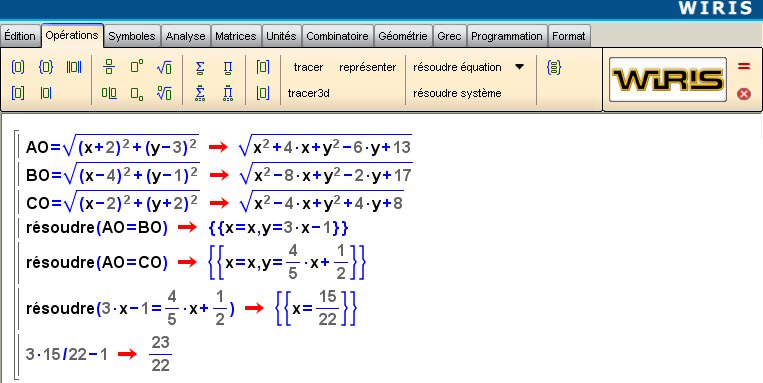Open the Analyse tab
This screenshot has height=383, width=763.
[x=185, y=36]
